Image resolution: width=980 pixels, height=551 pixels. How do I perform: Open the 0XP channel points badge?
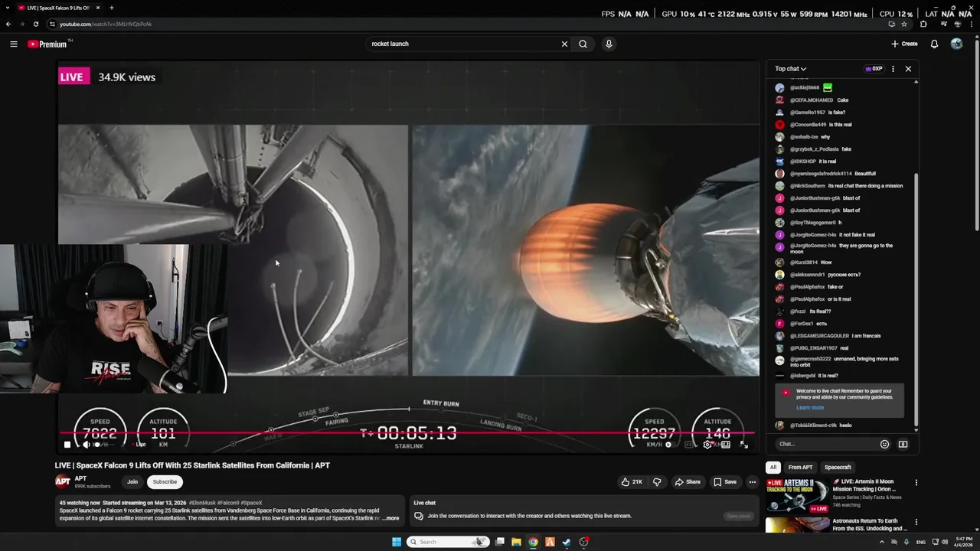(874, 69)
